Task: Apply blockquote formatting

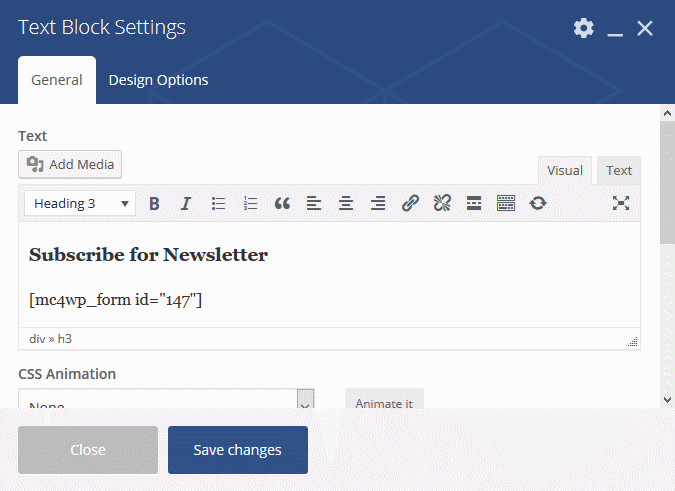Action: pos(282,203)
